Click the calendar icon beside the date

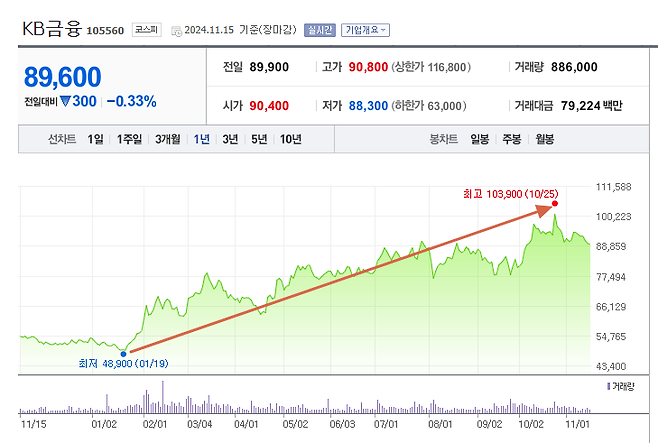coord(177,30)
